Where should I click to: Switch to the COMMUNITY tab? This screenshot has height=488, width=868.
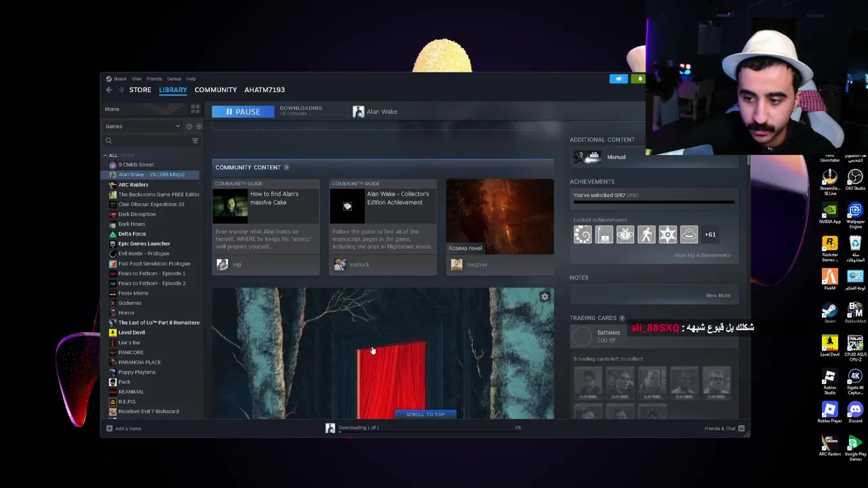tap(216, 89)
